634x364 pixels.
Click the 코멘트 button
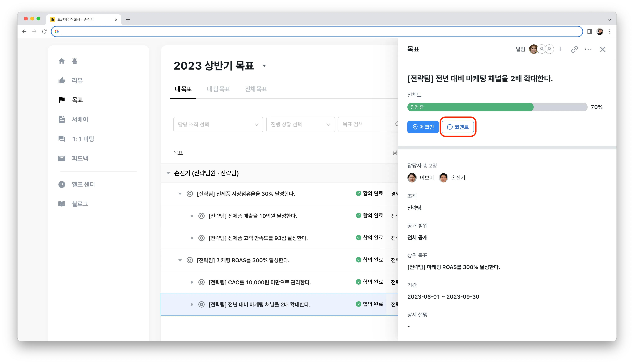pos(458,127)
